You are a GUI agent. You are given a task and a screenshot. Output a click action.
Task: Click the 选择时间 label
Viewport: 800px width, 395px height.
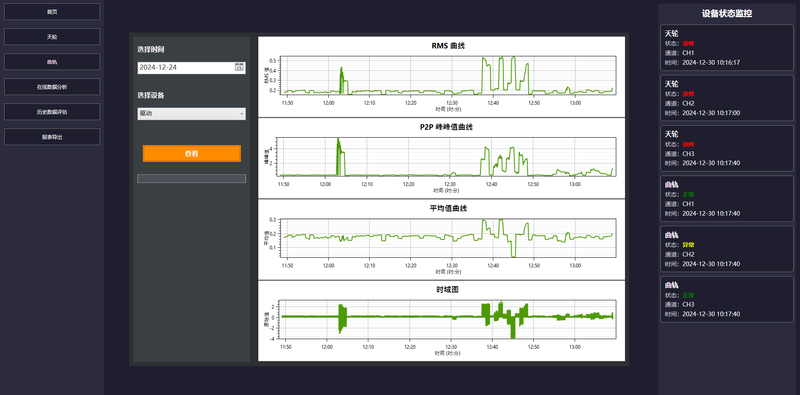pos(151,50)
